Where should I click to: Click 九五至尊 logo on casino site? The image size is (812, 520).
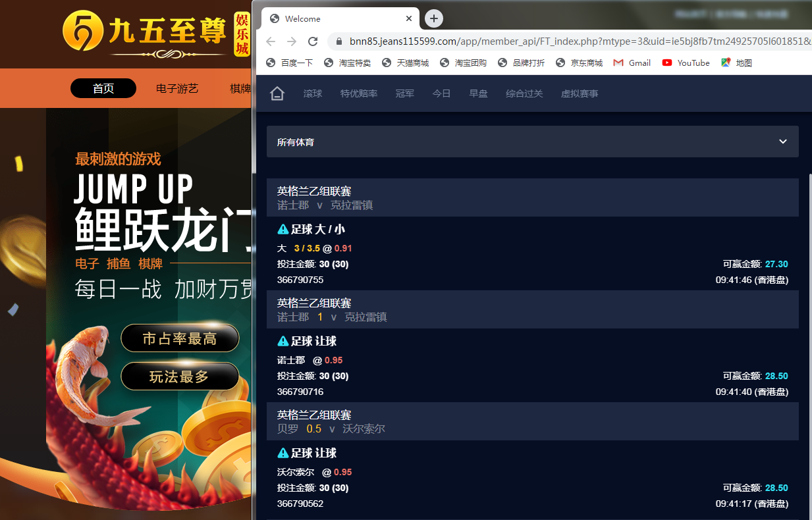click(157, 33)
